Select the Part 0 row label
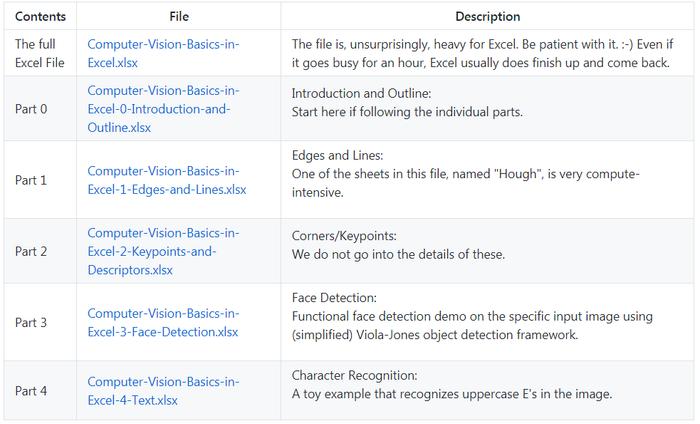 31,109
